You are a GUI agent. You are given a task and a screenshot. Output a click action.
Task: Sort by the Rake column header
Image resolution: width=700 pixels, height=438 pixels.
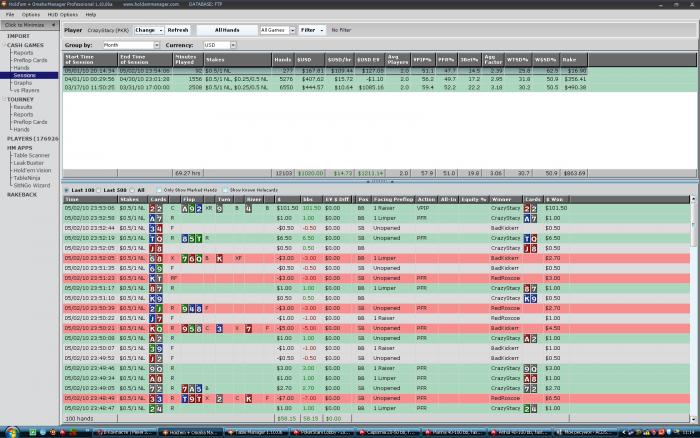[574, 59]
